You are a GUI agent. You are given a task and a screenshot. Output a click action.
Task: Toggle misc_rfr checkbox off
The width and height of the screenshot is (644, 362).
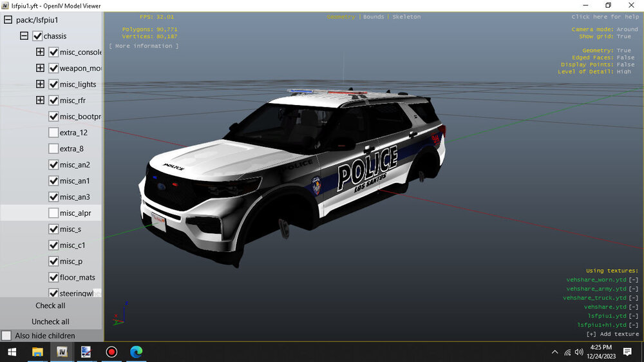coord(53,100)
